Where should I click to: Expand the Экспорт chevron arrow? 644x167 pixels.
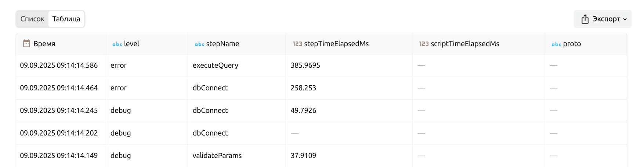click(x=625, y=19)
